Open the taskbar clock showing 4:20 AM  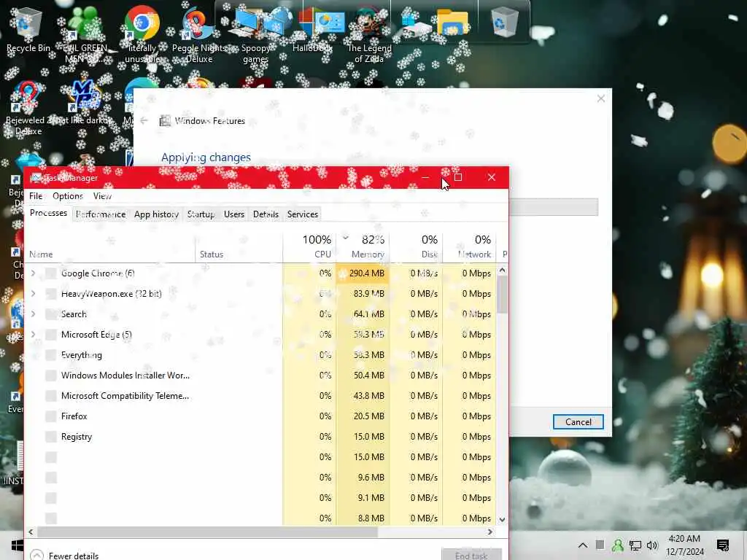coord(684,545)
